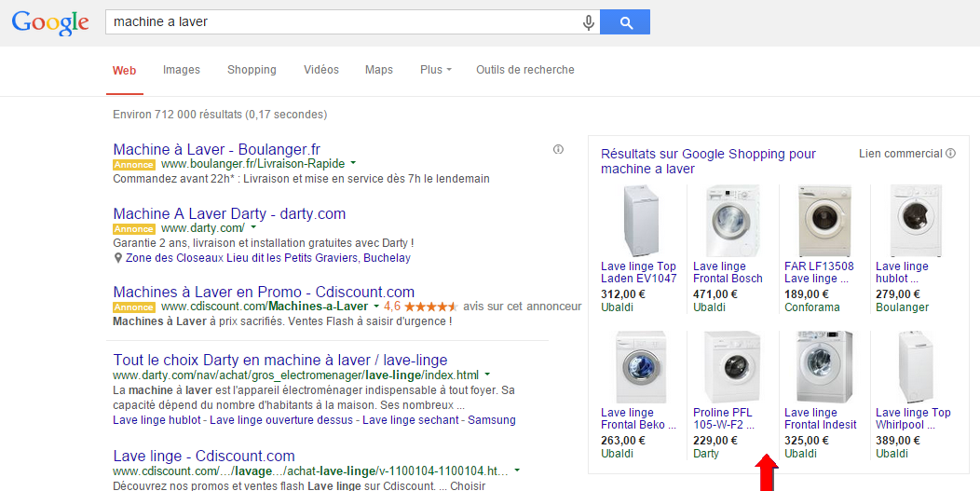Screen dimensions: 980x491
Task: Click the 229,00 € Darty price
Action: click(x=715, y=441)
